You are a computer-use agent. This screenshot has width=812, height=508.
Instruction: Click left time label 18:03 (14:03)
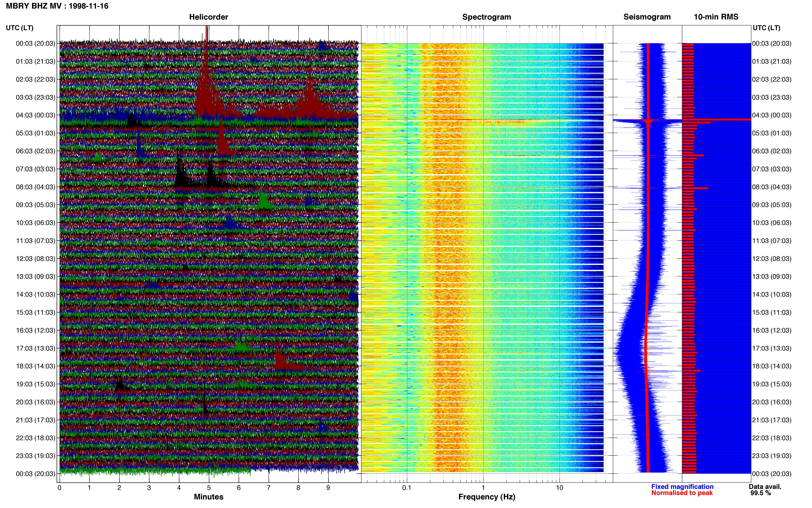[x=36, y=366]
